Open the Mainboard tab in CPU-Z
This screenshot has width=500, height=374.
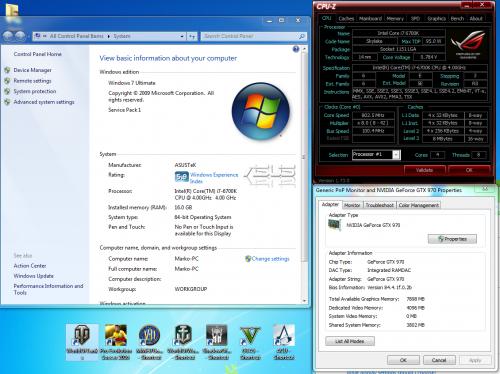(370, 19)
